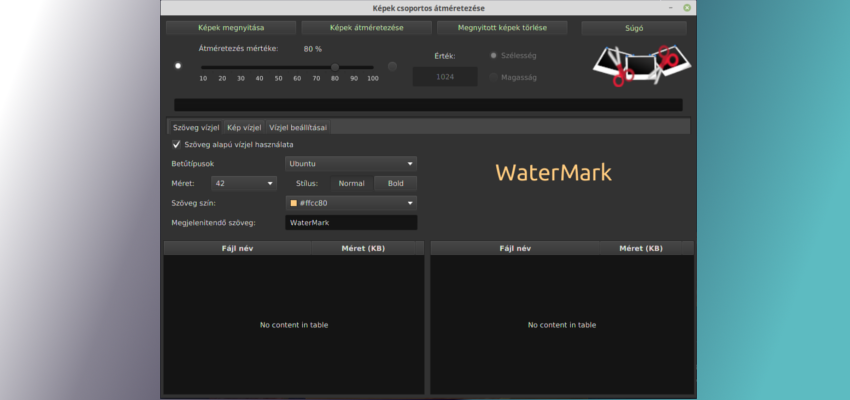Click the Átméretezés mértéke slider handle
The image size is (850, 400).
point(335,67)
